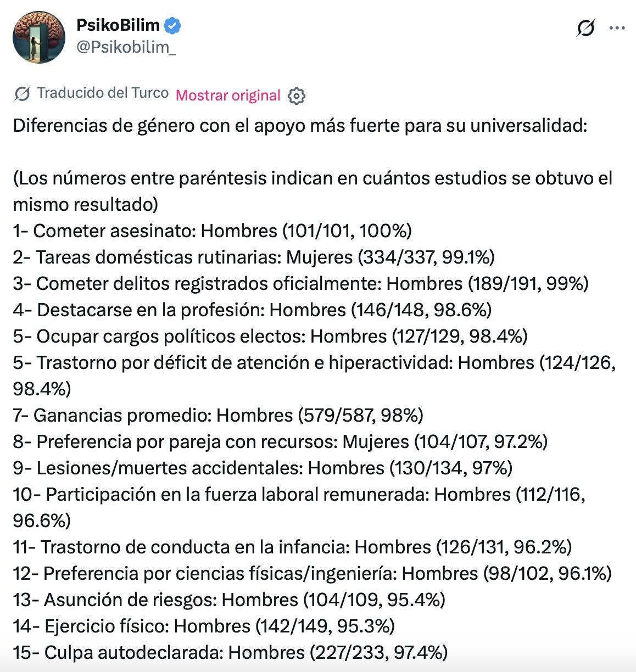
Task: Click the blue verified badge icon
Action: (173, 26)
